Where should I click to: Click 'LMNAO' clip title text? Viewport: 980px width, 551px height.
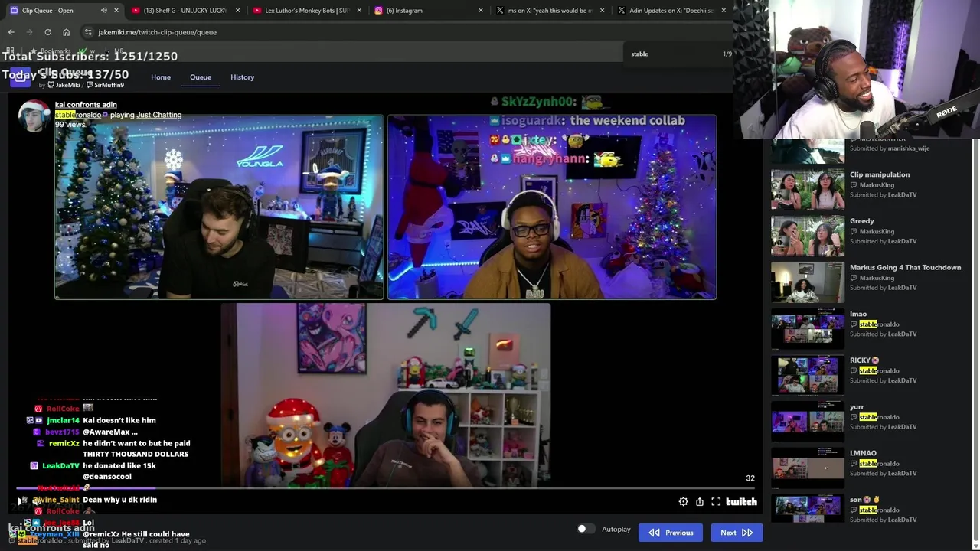point(863,453)
